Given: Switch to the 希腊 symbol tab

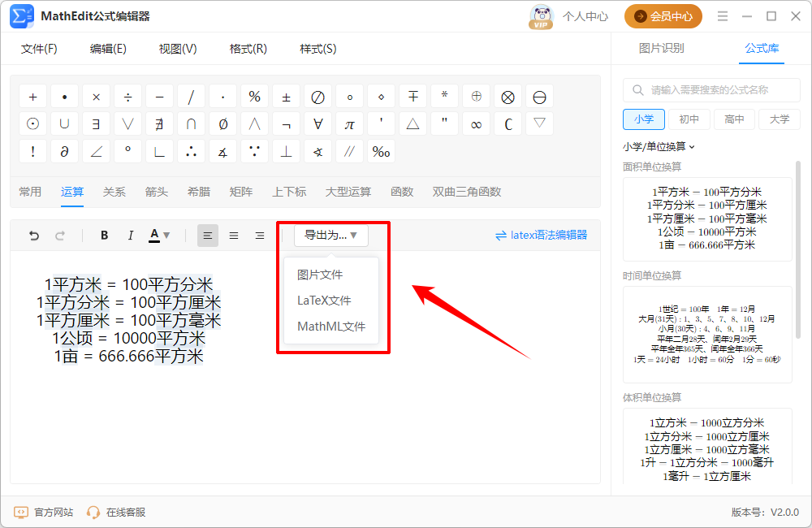Looking at the screenshot, I should pos(199,192).
